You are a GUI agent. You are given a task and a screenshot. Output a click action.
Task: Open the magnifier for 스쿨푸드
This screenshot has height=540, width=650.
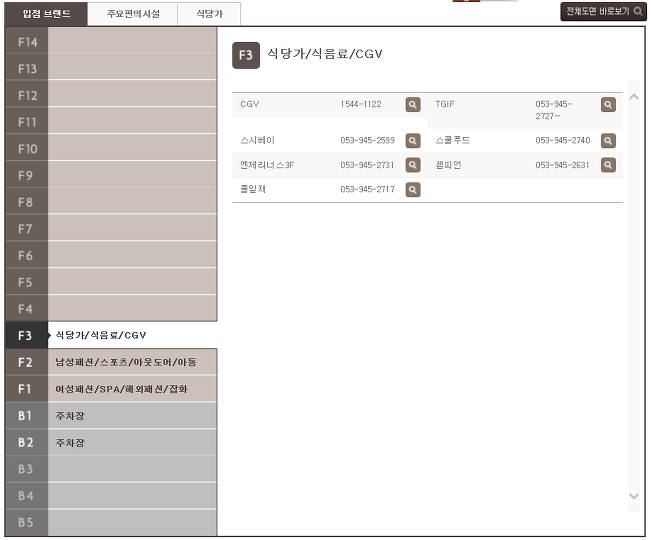point(608,140)
